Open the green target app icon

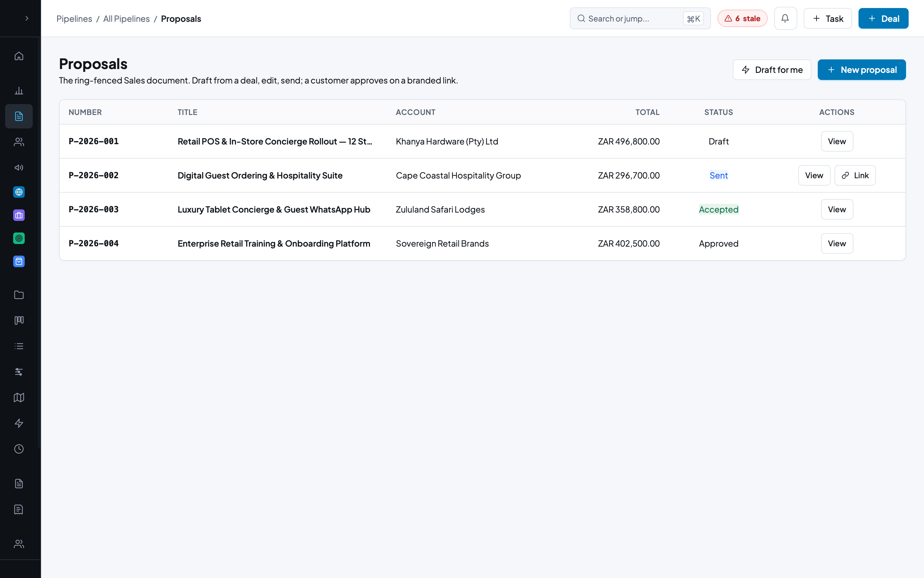coord(19,238)
